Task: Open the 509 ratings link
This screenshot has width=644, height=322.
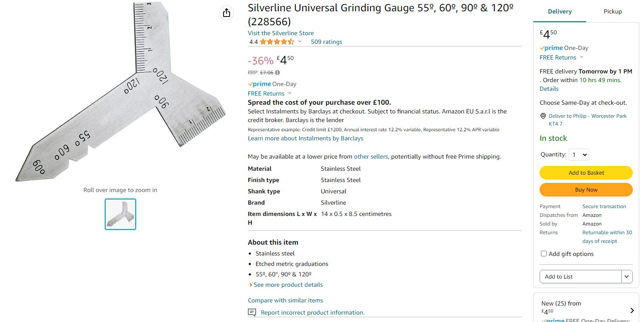Action: tap(326, 42)
